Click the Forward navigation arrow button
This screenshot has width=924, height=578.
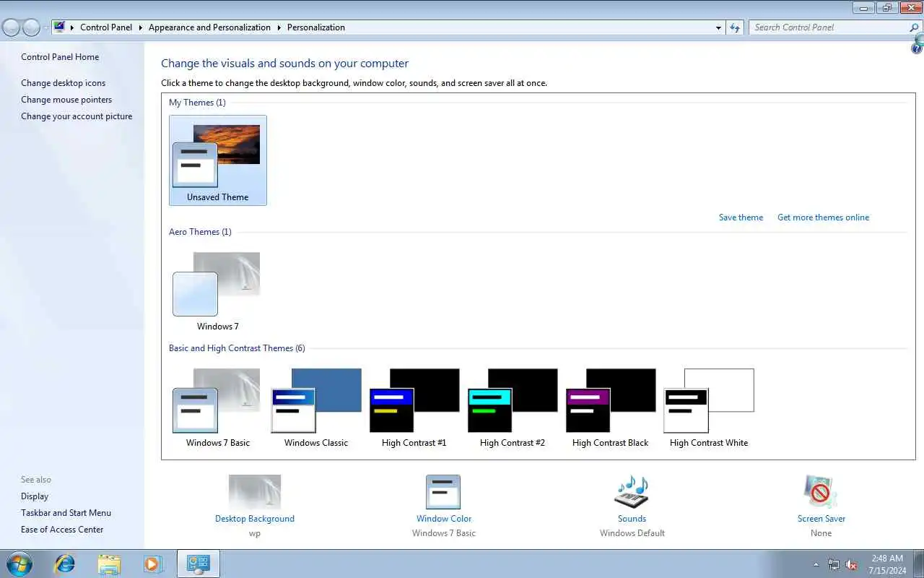[x=31, y=27]
